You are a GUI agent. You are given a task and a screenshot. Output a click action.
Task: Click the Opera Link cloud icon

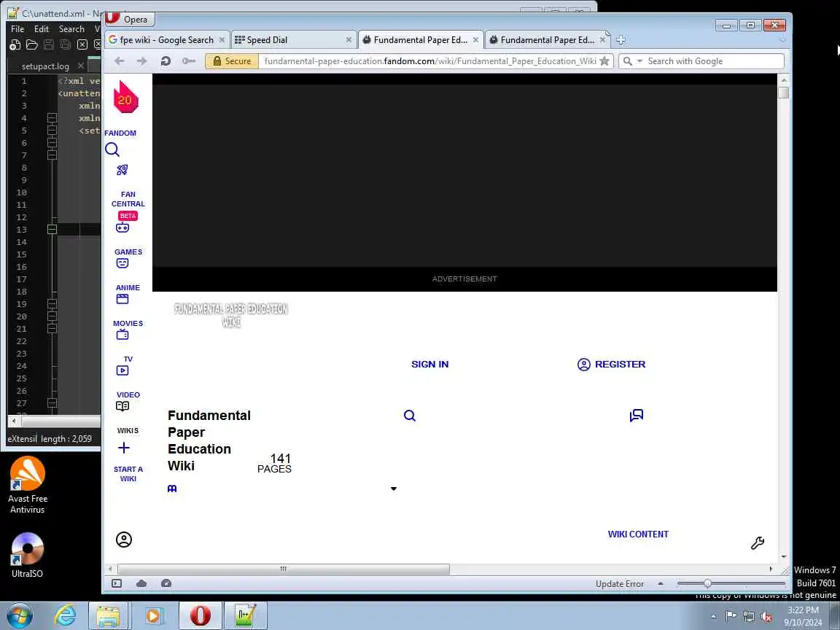[x=141, y=583]
